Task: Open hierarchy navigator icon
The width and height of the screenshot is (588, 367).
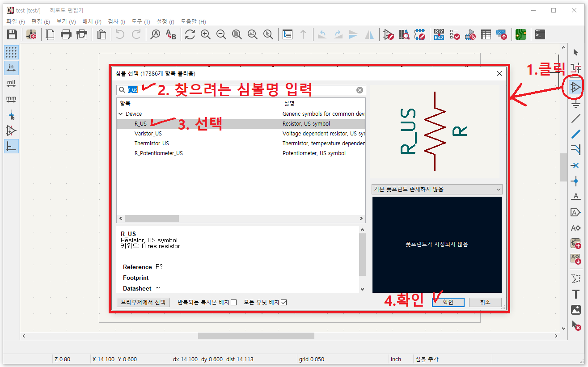Action: tap(288, 34)
